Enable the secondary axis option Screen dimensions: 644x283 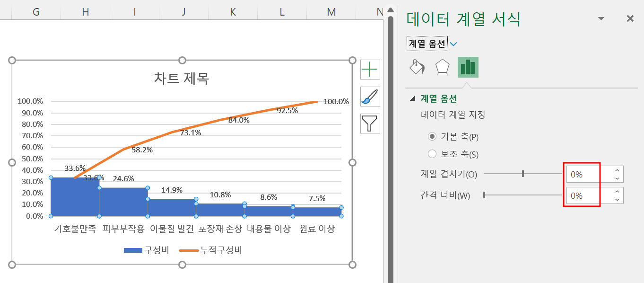click(432, 153)
